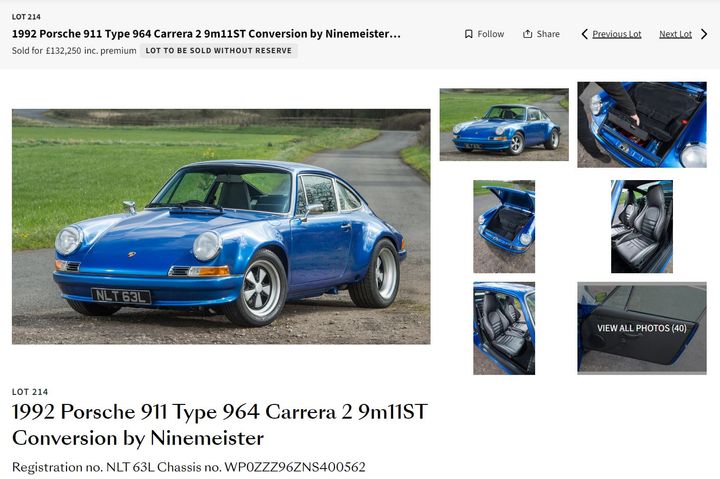Click the Sold for £132,250 price text
The image size is (720, 479).
pyautogui.click(x=74, y=51)
